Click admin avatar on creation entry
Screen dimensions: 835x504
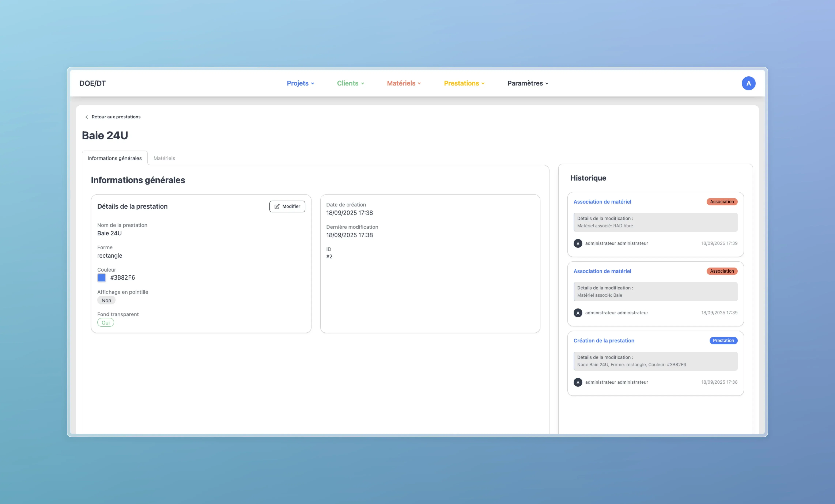[x=578, y=382]
